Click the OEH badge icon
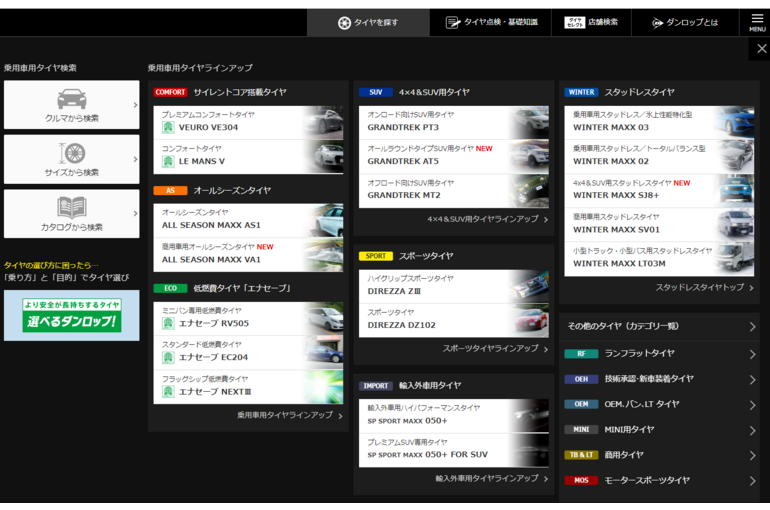Screen dimensions: 770x510 [x=581, y=379]
